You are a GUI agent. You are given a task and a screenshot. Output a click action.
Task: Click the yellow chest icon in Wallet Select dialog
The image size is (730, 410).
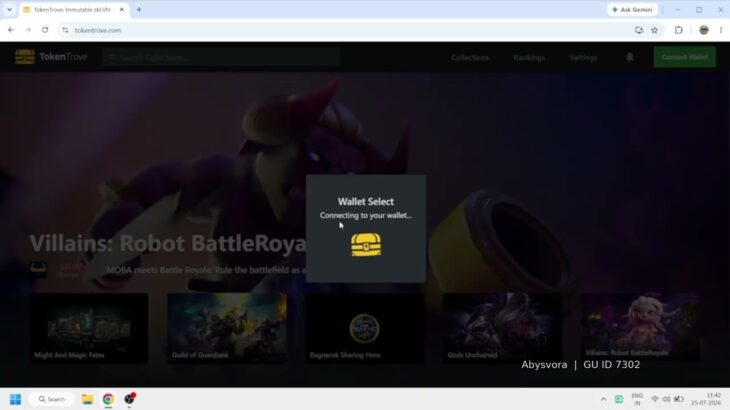(366, 245)
